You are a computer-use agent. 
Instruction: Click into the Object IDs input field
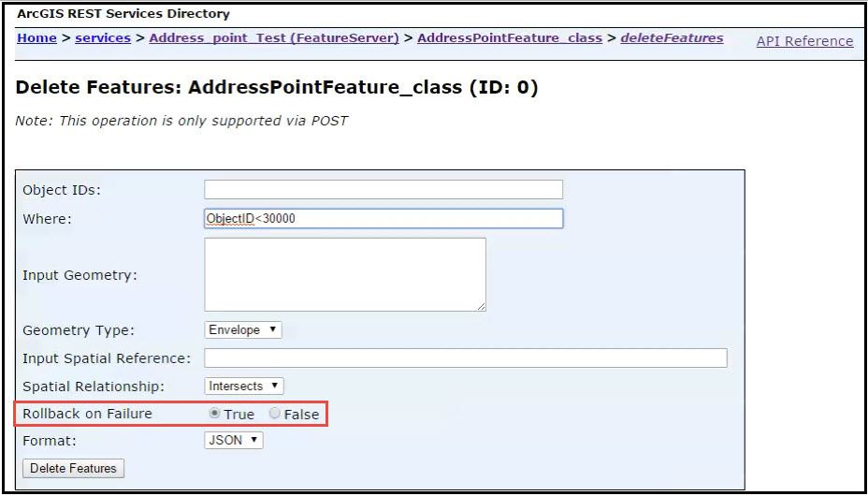(x=383, y=189)
